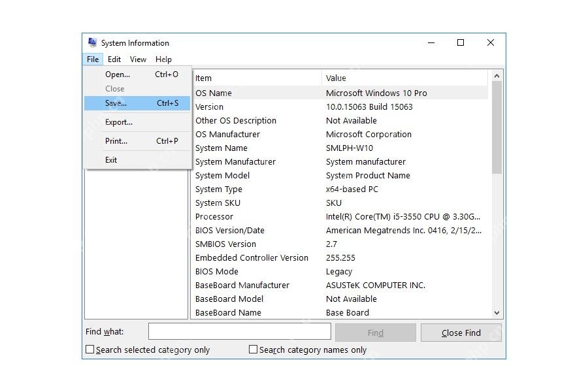
Task: Enable Search category names only checkbox
Action: coord(253,350)
